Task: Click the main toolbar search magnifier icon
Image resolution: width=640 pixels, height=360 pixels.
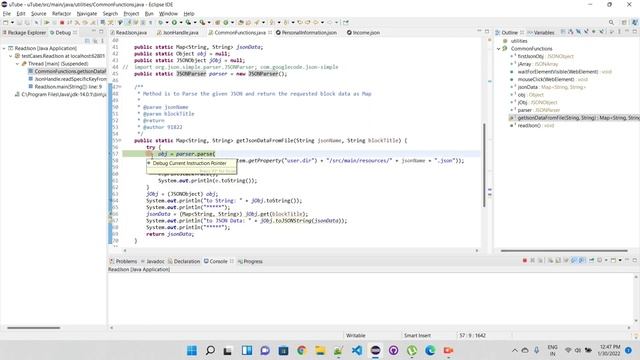Action: [611, 22]
